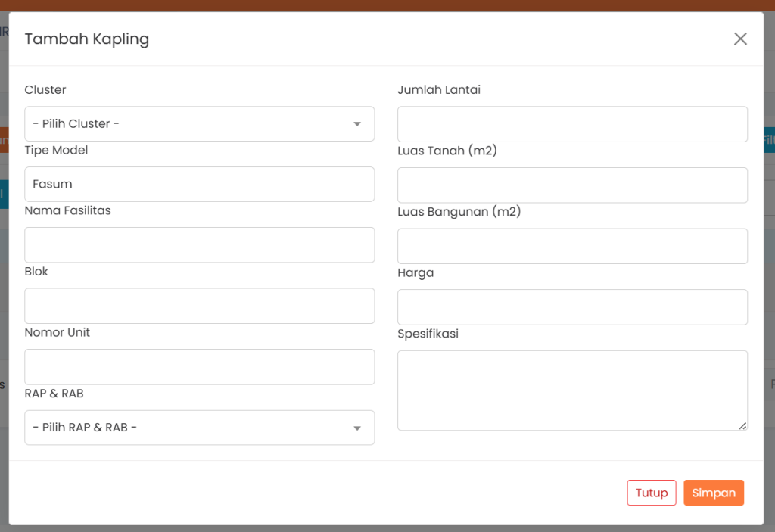775x532 pixels.
Task: Focus the Luas Tanah (m2) field
Action: [572, 185]
